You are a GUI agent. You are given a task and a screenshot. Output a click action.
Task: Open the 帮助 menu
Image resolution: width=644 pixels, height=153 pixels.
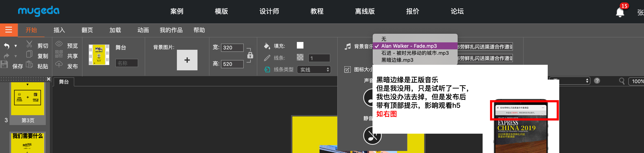point(199,30)
